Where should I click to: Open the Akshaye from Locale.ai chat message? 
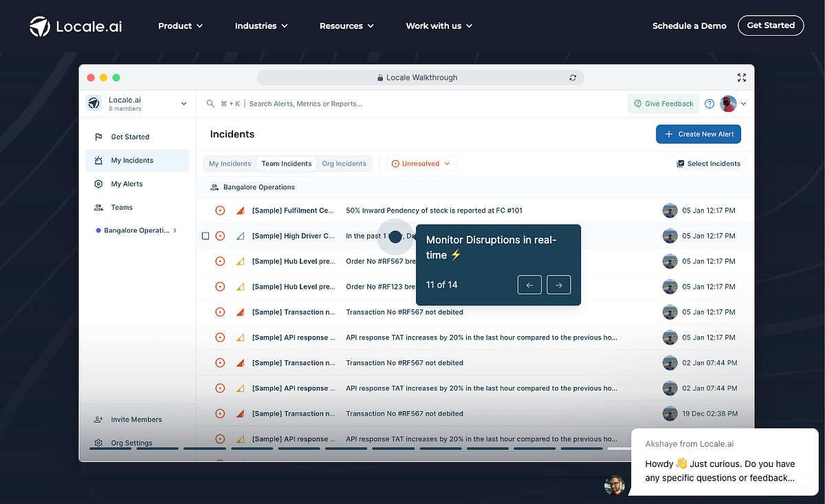[725, 461]
